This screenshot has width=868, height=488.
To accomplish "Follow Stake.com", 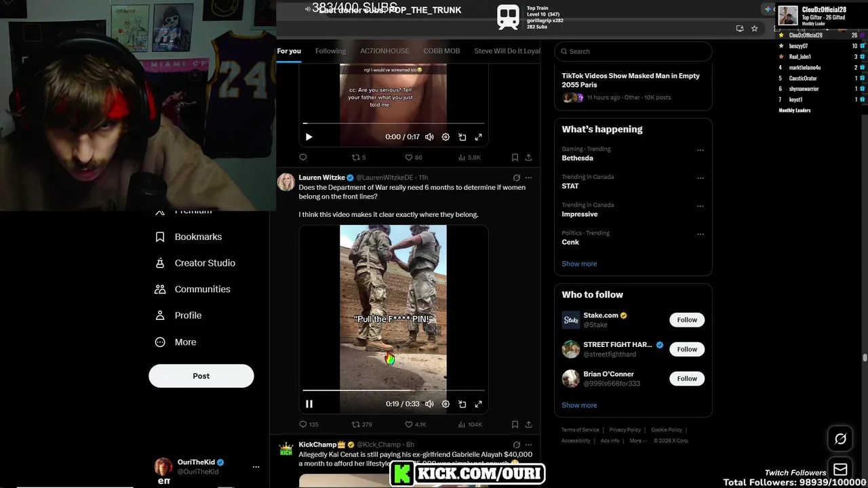I will click(687, 320).
